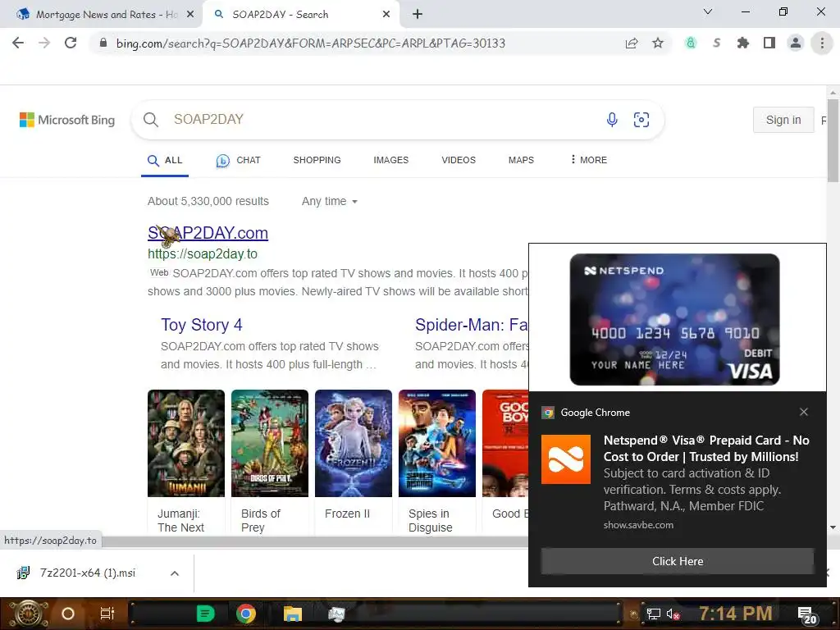Open the Spider-Man sublink

(x=472, y=325)
